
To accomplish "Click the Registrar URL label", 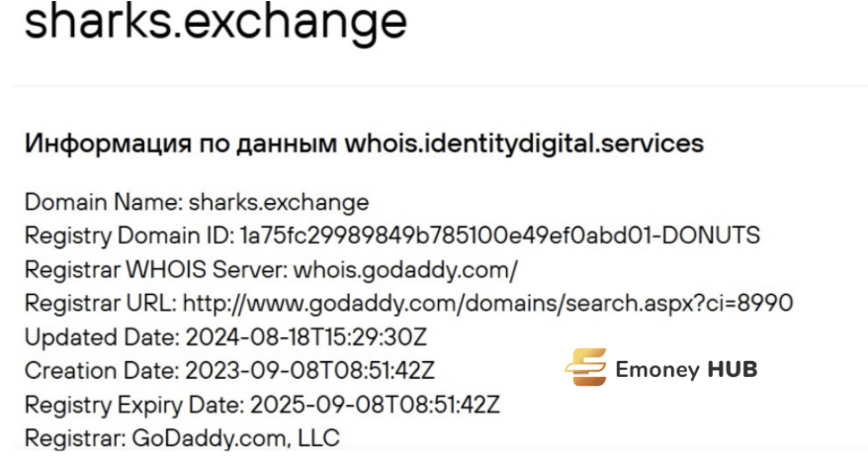I will (101, 304).
